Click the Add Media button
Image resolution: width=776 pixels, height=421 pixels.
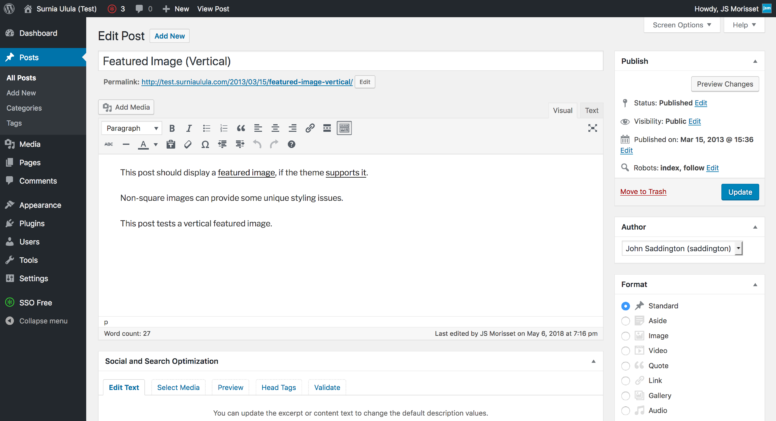pos(127,107)
